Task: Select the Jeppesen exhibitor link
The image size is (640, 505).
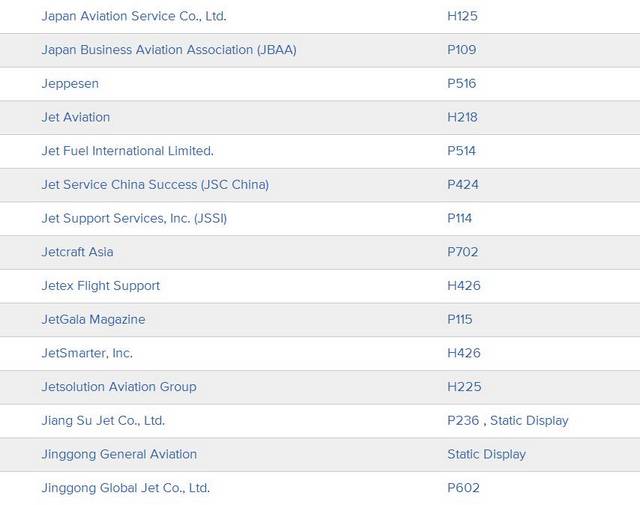Action: (x=70, y=84)
